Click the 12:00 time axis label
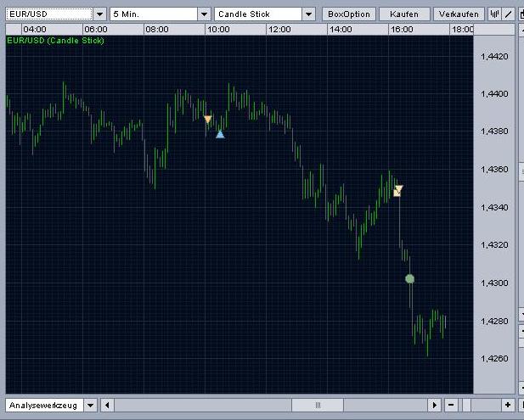This screenshot has width=524, height=420. 279,30
